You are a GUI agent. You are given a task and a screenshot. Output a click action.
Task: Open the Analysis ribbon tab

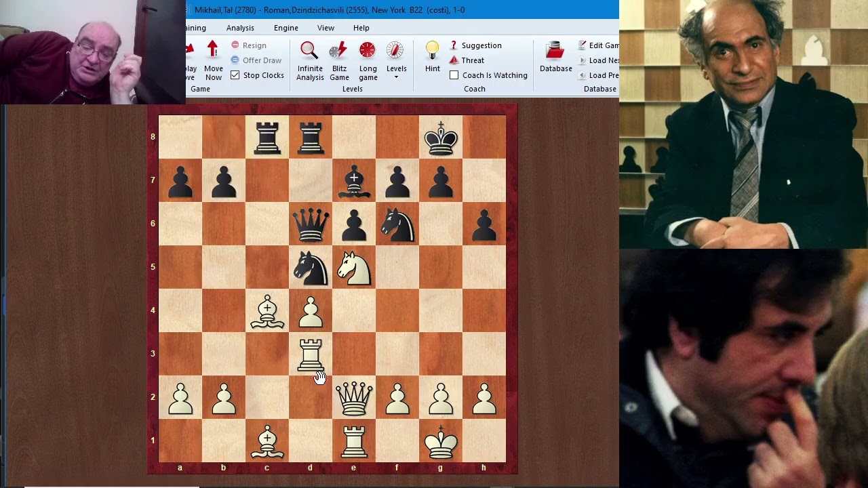point(240,28)
